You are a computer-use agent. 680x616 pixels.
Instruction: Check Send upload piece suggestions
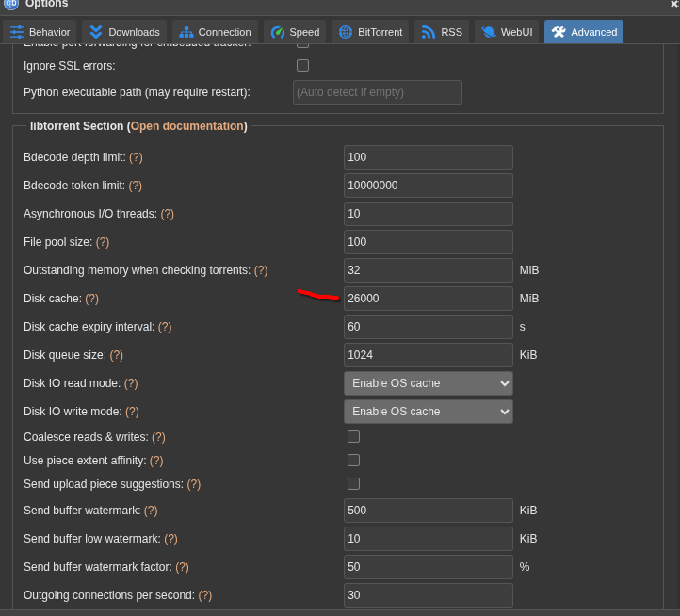coord(353,484)
